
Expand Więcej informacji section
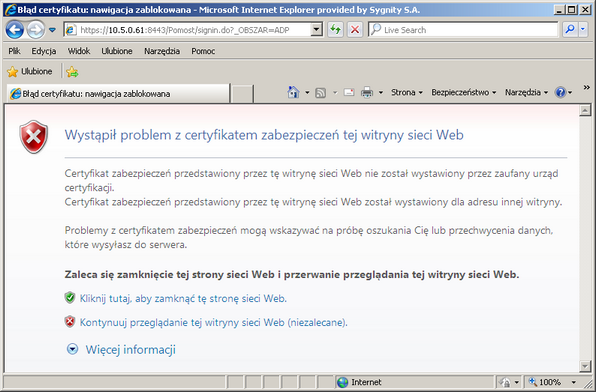coord(72,349)
